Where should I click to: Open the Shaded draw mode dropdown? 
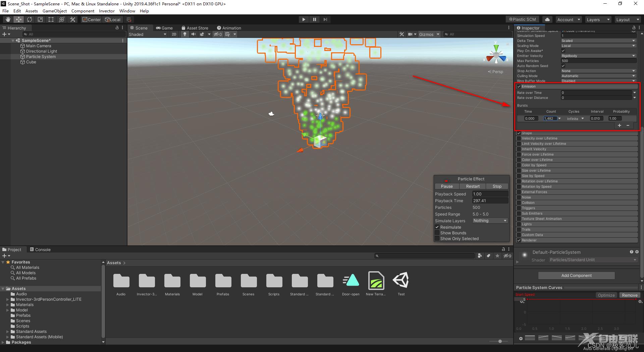pyautogui.click(x=148, y=34)
